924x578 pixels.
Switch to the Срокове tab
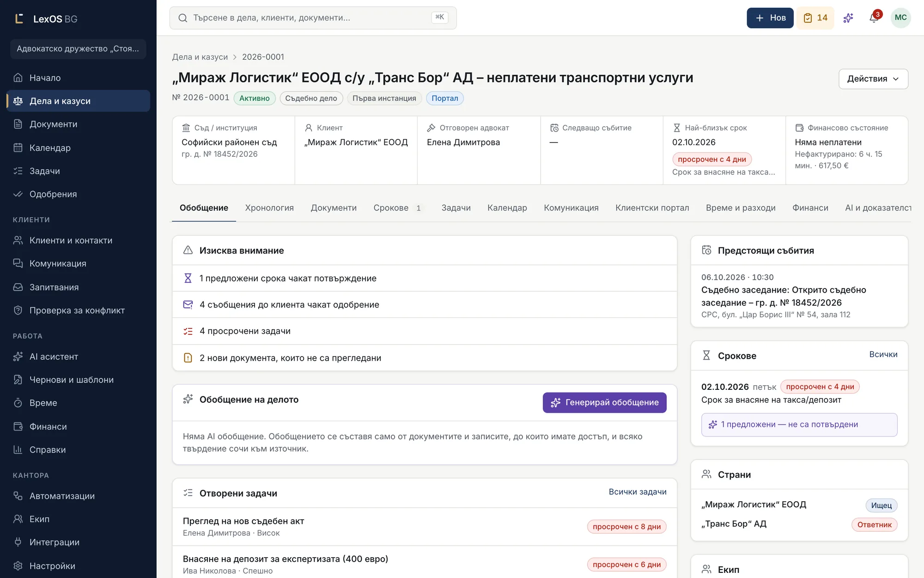[397, 208]
